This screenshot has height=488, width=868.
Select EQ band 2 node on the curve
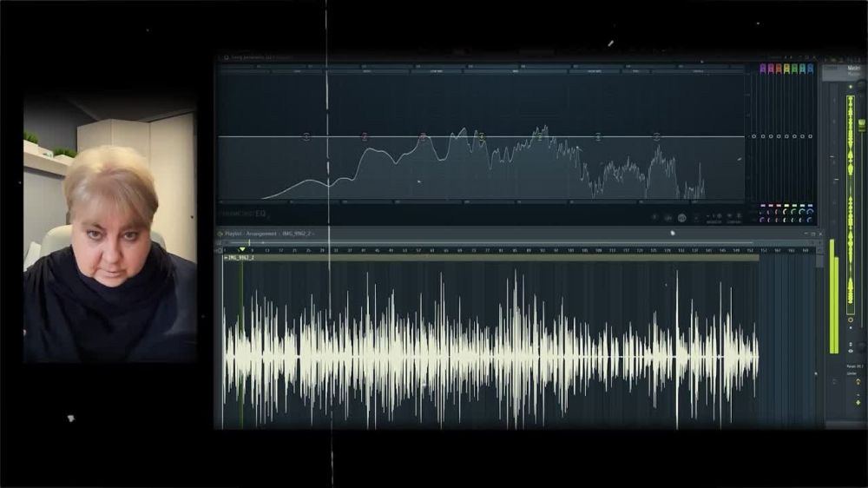(365, 137)
